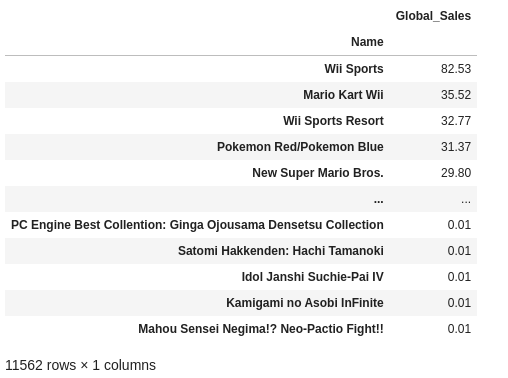Click the Name index header
508x378 pixels.
pyautogui.click(x=367, y=42)
